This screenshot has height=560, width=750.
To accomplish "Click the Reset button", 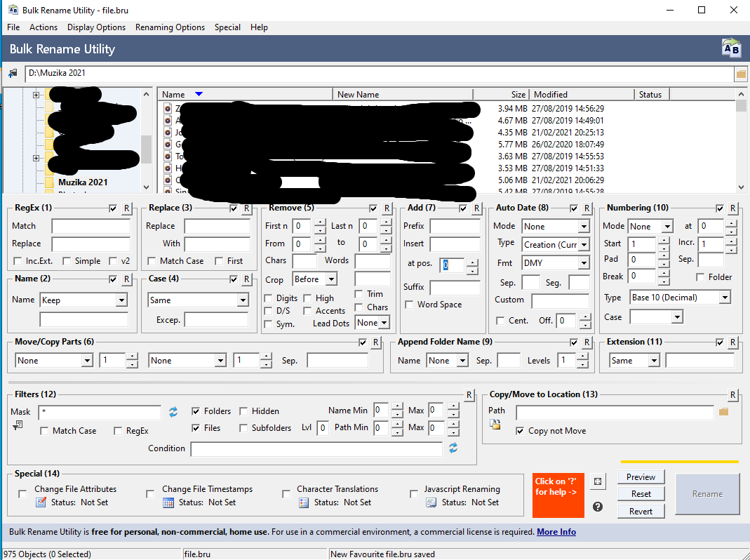I will (641, 493).
